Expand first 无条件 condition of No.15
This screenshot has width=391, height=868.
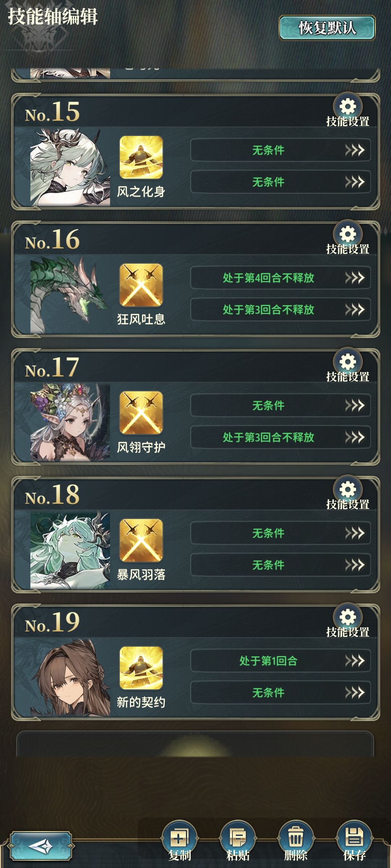point(281,150)
